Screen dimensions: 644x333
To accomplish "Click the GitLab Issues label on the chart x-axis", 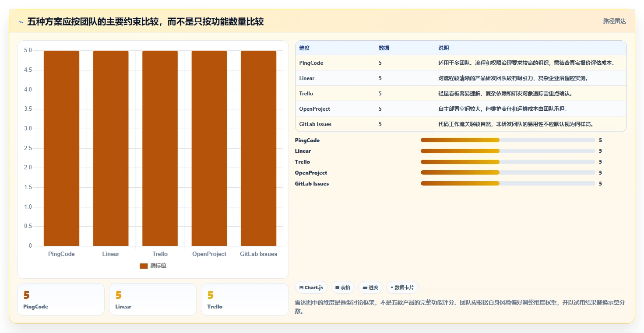I will tap(259, 254).
